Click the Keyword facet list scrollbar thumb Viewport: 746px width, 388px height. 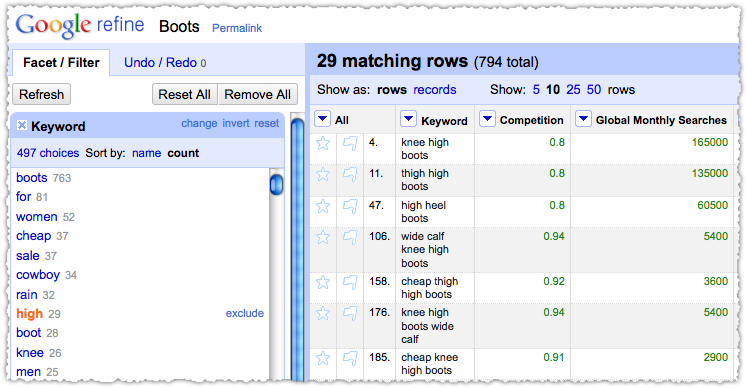point(276,184)
